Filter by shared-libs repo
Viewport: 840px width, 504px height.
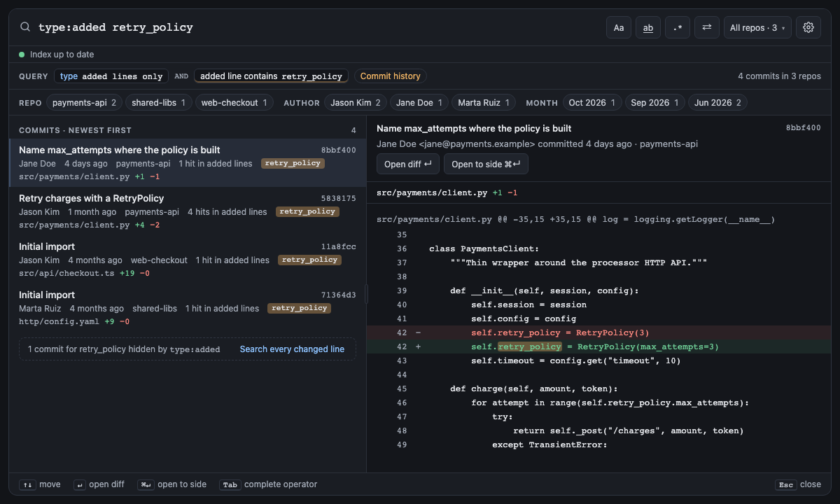[x=159, y=103]
